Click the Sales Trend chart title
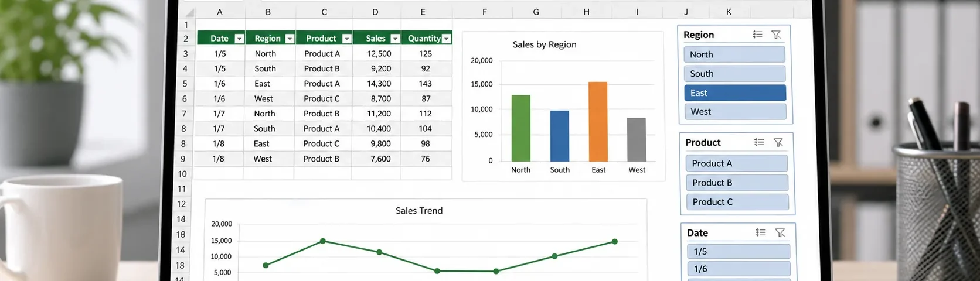This screenshot has height=281, width=980. click(x=419, y=211)
